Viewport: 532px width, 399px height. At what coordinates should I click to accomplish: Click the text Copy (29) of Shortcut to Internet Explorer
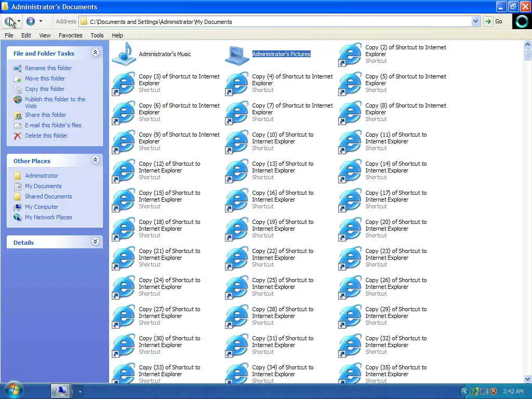point(396,312)
